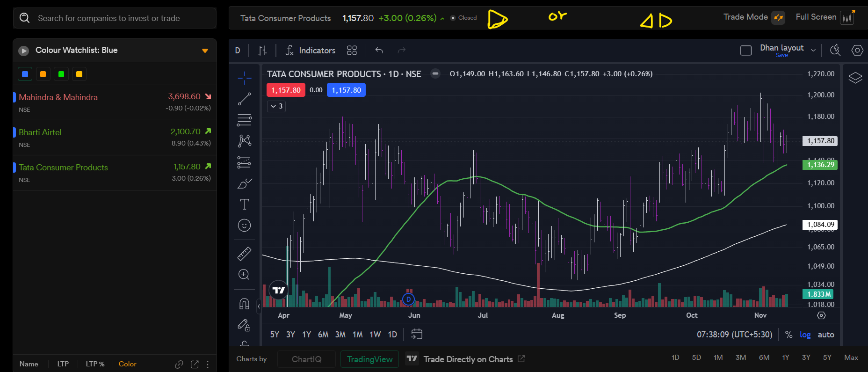868x372 pixels.
Task: Select the Text annotation tool
Action: (x=244, y=204)
